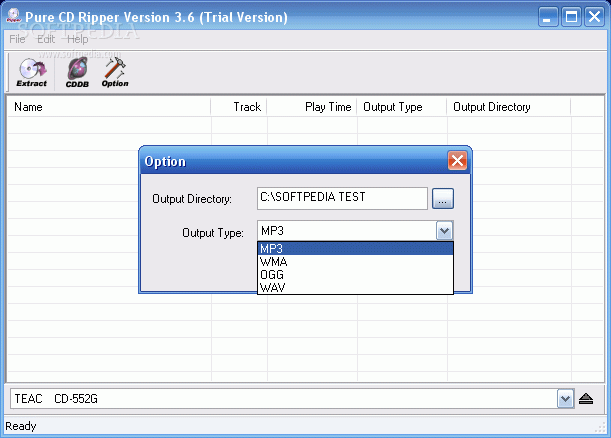Screen dimensions: 611x438
Task: Expand the TEAC CD-552G drive dropdown
Action: (565, 399)
